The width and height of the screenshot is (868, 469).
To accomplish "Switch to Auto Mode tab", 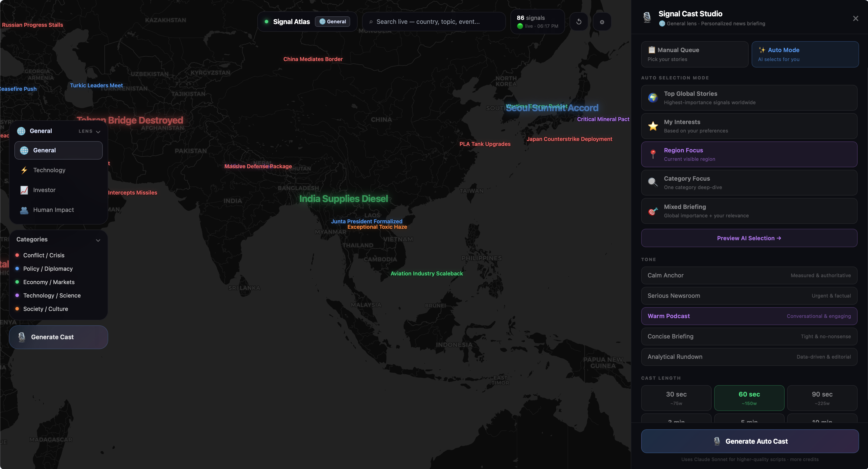I will [805, 54].
